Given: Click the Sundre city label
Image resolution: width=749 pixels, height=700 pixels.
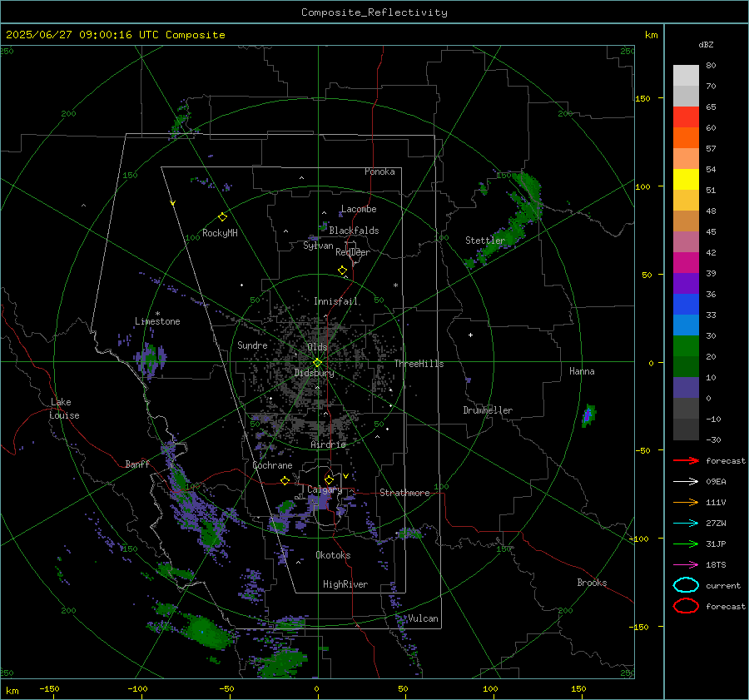Looking at the screenshot, I should (252, 345).
